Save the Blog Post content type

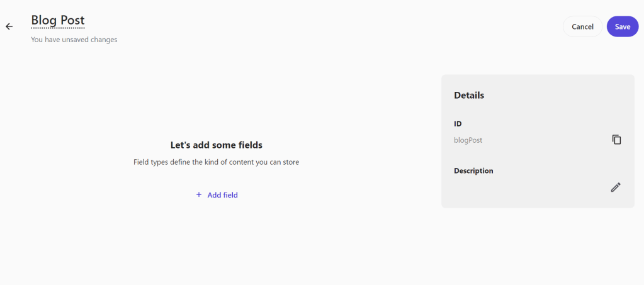622,26
